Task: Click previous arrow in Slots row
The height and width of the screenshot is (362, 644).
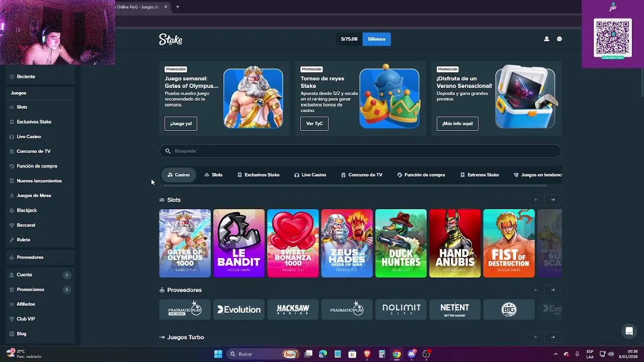Action: coord(536,200)
